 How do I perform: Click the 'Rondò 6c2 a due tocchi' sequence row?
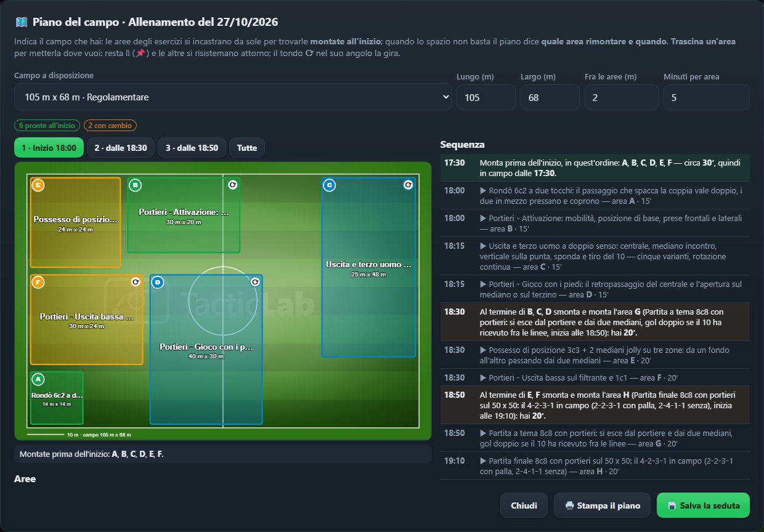(x=595, y=195)
